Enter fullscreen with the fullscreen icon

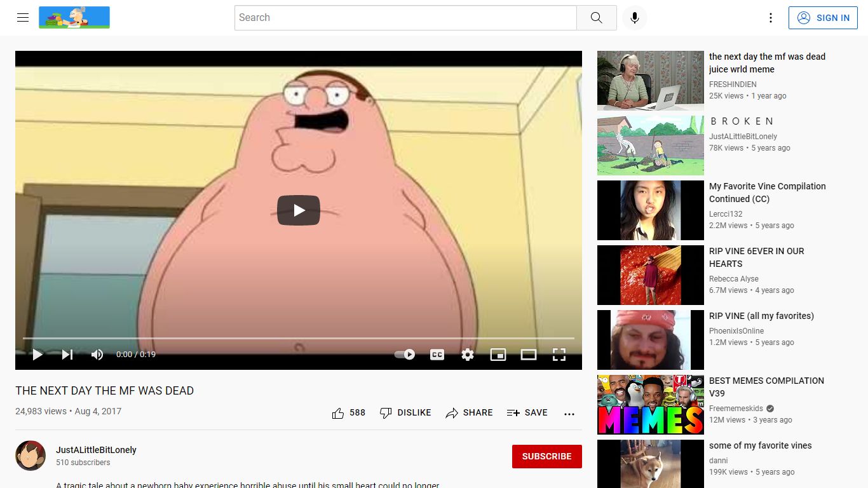pos(559,355)
